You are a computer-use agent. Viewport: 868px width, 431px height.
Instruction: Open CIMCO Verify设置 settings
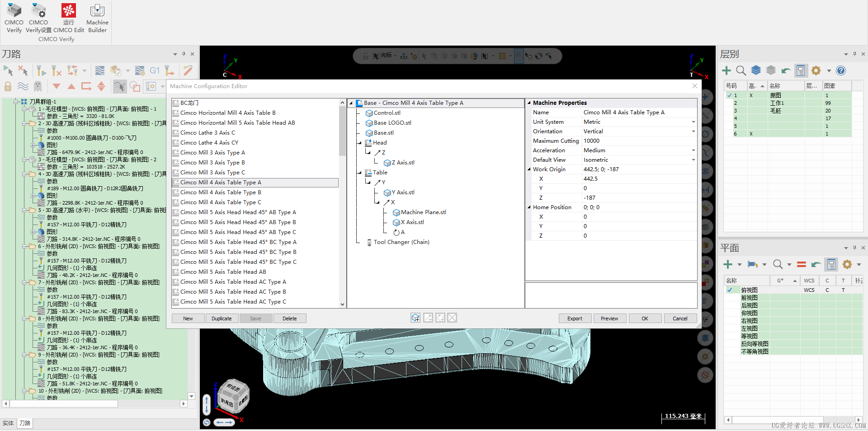click(x=38, y=18)
